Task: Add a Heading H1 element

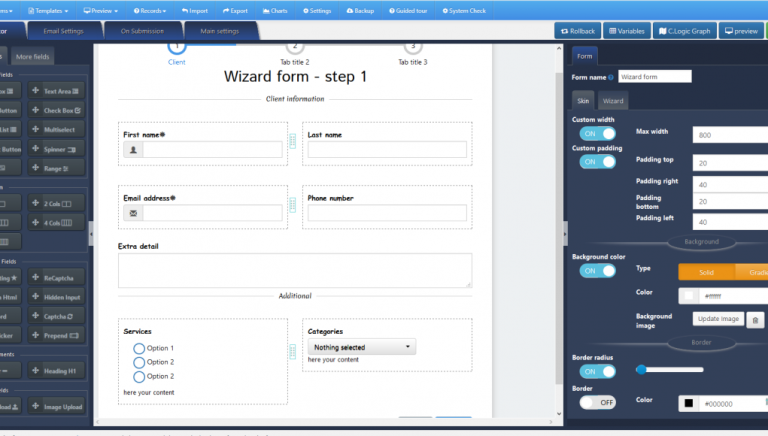Action: pyautogui.click(x=56, y=371)
